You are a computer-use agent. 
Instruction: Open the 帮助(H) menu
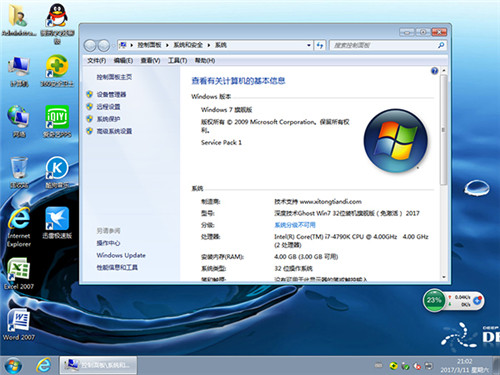point(205,61)
